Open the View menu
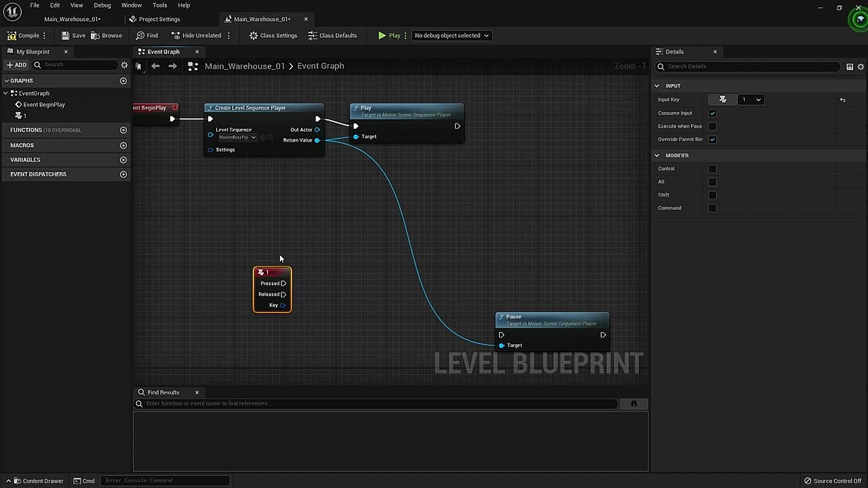The width and height of the screenshot is (868, 488). click(x=77, y=5)
